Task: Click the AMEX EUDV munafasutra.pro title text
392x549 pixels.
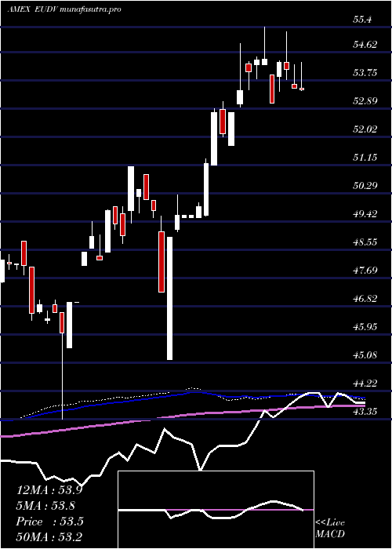Action: (64, 9)
